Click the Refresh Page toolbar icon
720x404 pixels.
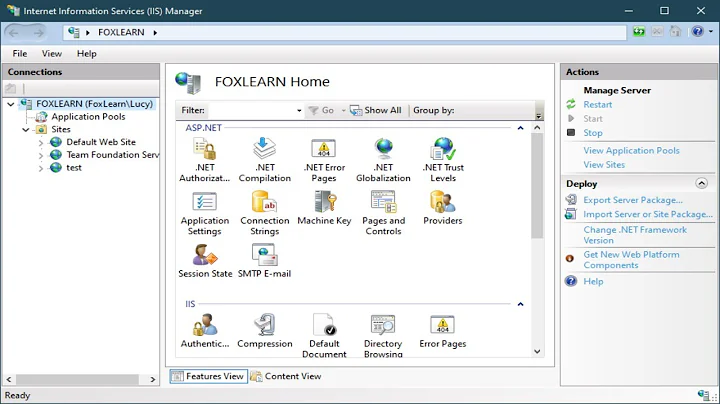coord(639,32)
